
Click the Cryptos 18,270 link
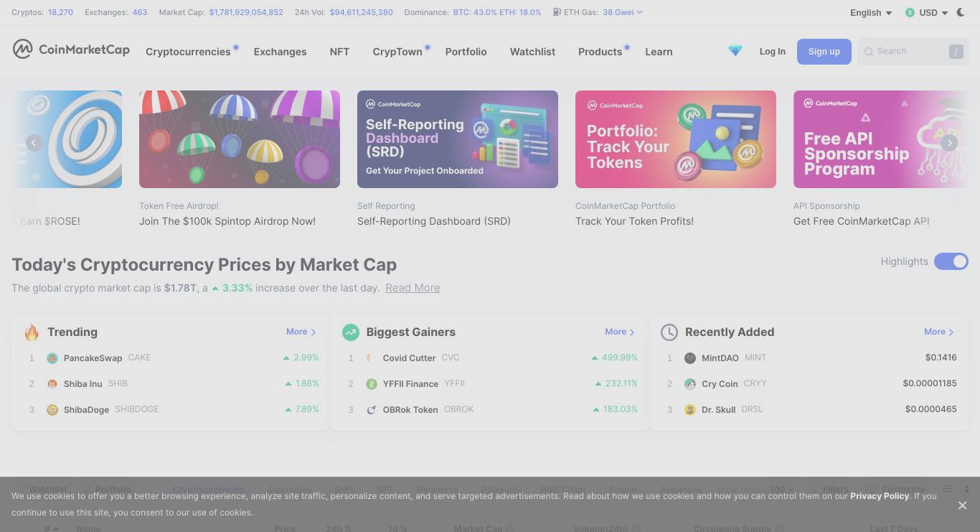click(x=60, y=12)
